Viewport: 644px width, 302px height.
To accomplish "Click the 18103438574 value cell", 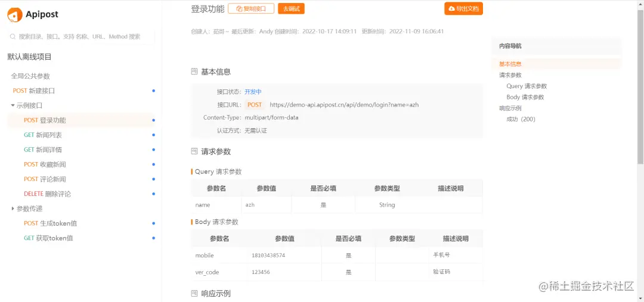I will (284, 255).
